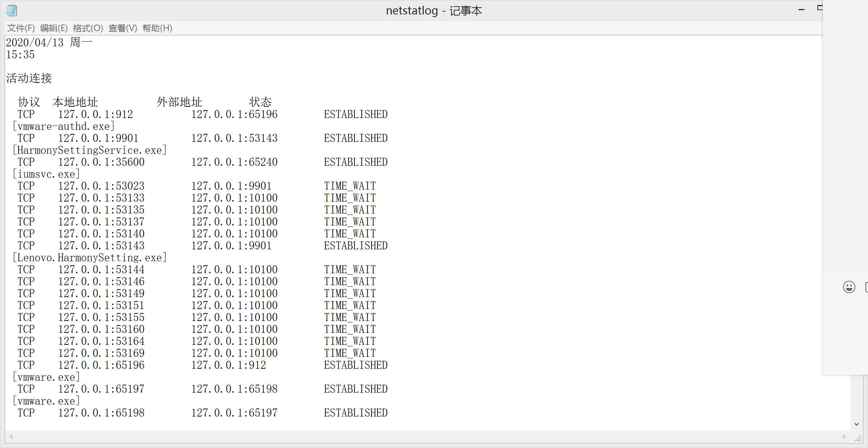Click the horizontal scrollbar right arrow
Screen dimensions: 868x448
(844, 436)
